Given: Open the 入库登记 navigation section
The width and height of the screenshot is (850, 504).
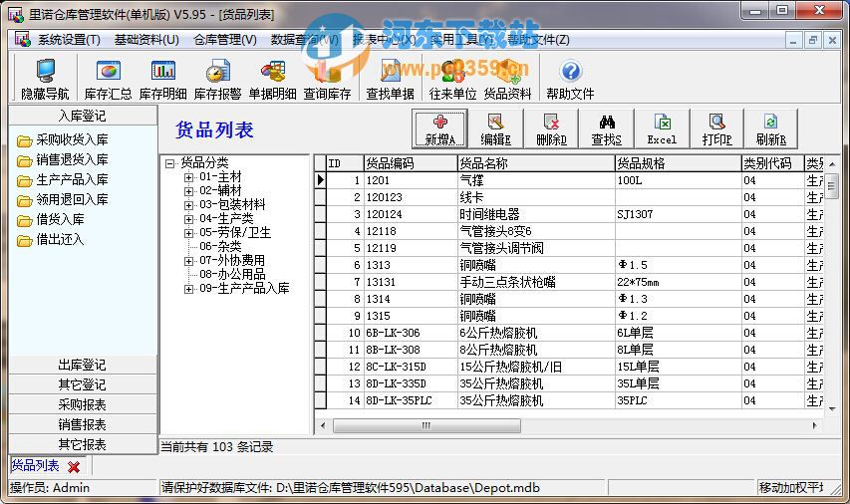Looking at the screenshot, I should coord(83,116).
